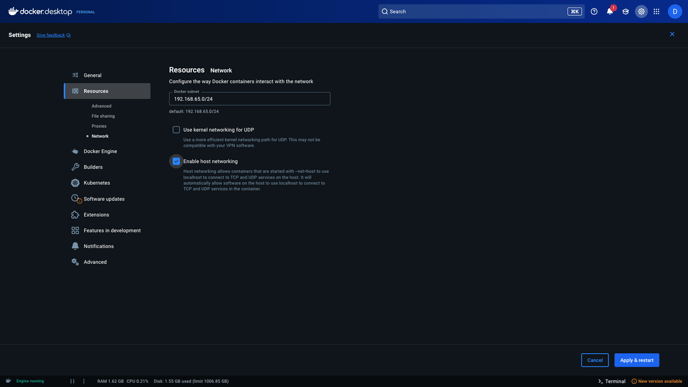Click the Disk used status entry

191,381
